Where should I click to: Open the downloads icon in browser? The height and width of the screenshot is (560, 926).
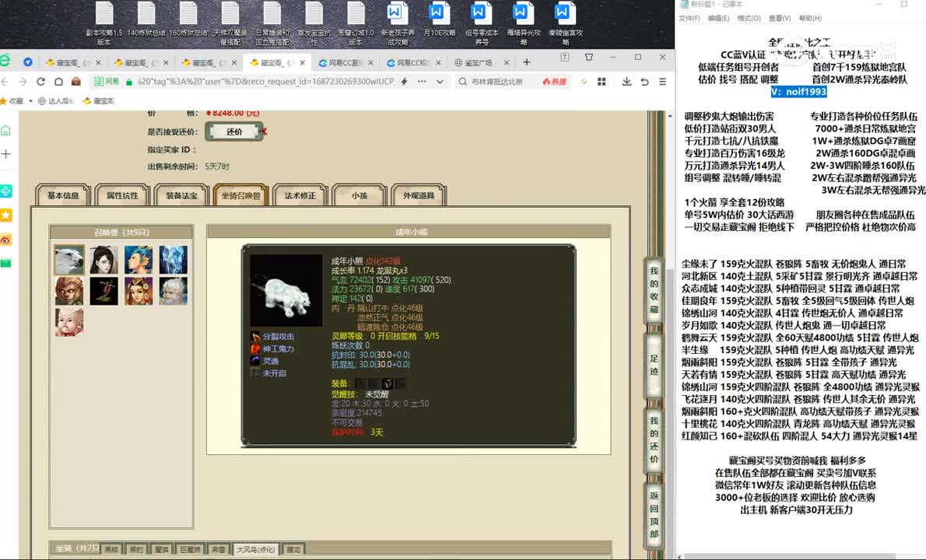(626, 82)
